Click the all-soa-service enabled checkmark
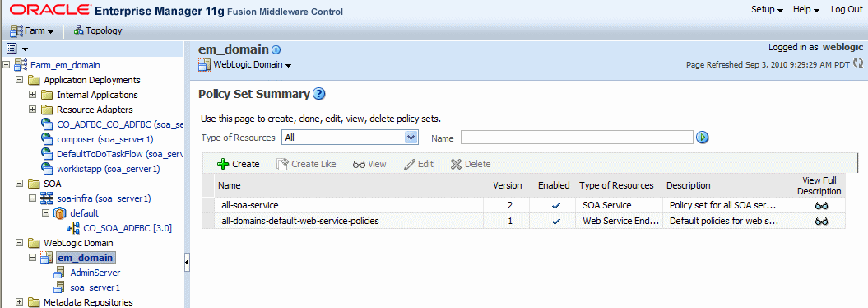 (x=556, y=206)
